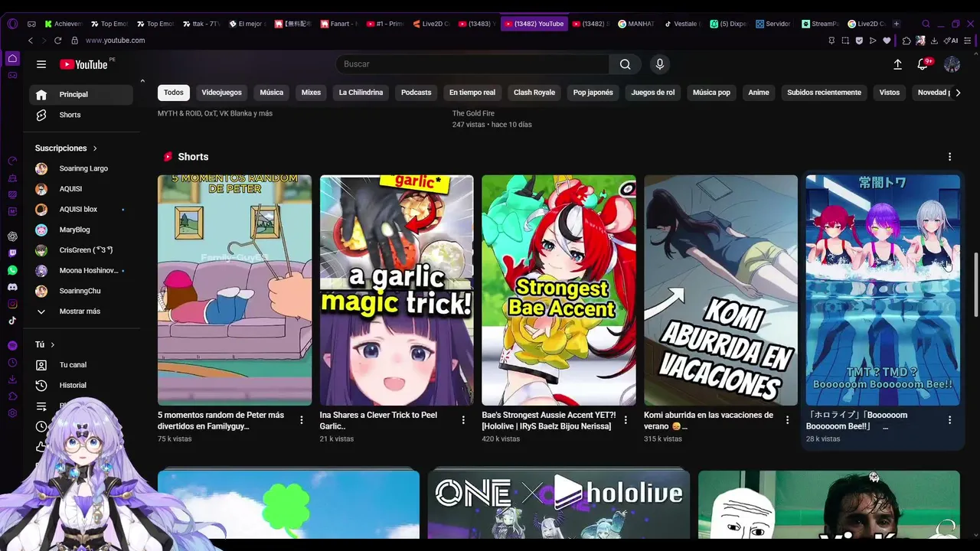980x551 pixels.
Task: Expand the Suscripciones section chevron
Action: point(95,148)
